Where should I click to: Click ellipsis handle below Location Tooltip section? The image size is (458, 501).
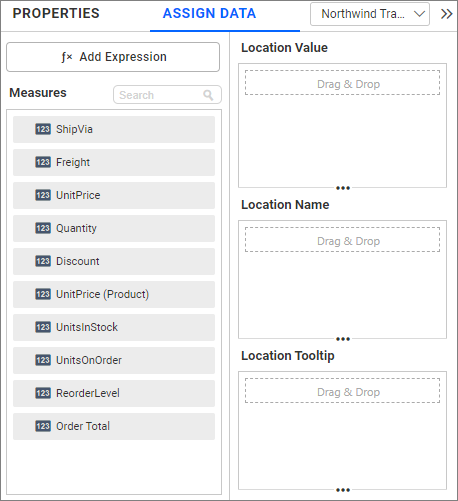click(x=343, y=490)
